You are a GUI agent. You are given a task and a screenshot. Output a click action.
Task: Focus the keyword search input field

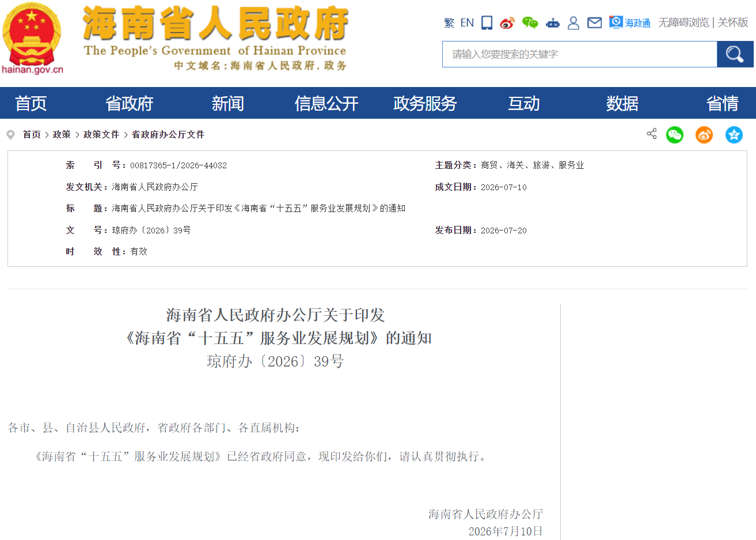click(x=579, y=54)
